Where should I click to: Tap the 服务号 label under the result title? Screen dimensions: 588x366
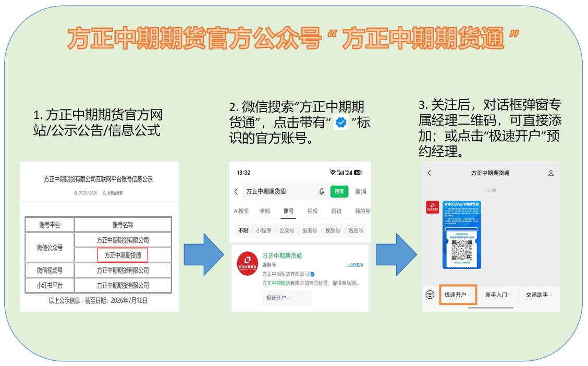[x=269, y=265]
